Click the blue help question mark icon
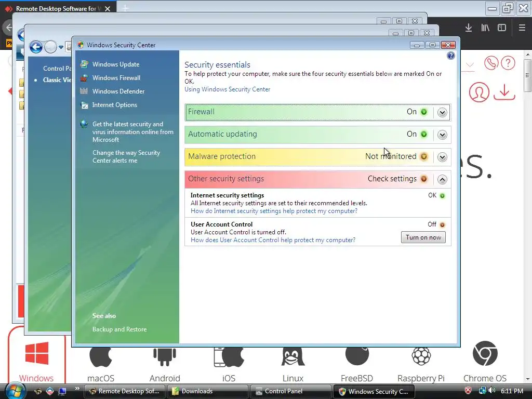Screen dimensions: 532x399 click(450, 56)
